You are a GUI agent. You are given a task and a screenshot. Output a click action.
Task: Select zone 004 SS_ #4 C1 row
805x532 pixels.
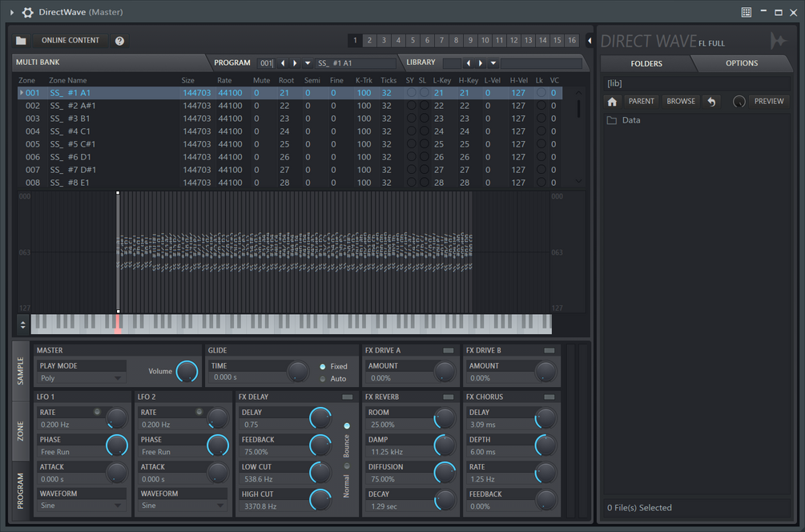(290, 131)
